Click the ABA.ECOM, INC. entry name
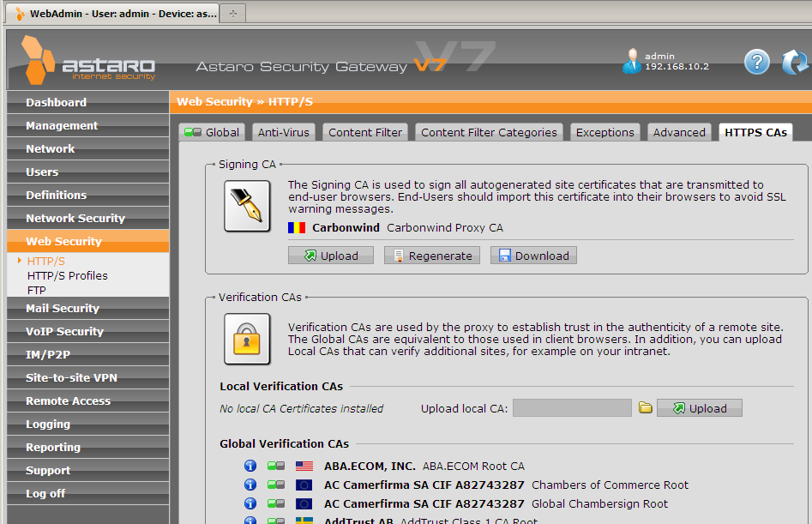Image resolution: width=812 pixels, height=524 pixels. point(370,466)
